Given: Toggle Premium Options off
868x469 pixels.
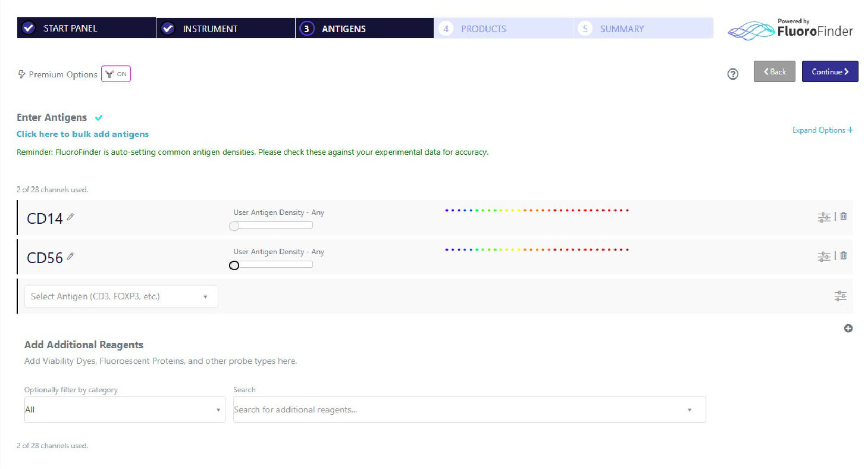Looking at the screenshot, I should click(x=115, y=74).
